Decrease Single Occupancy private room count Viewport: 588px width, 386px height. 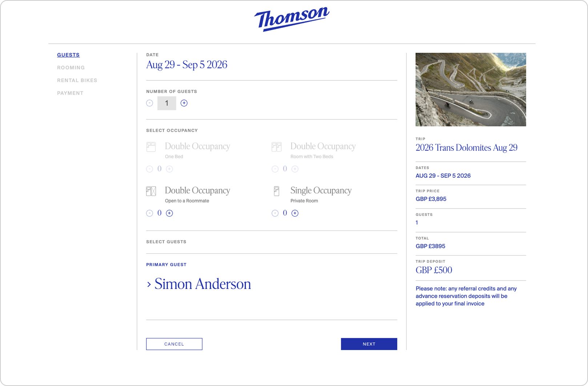coord(275,213)
